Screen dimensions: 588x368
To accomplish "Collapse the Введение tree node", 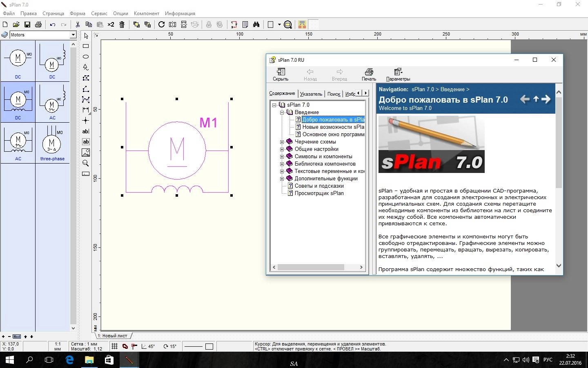I will [282, 112].
